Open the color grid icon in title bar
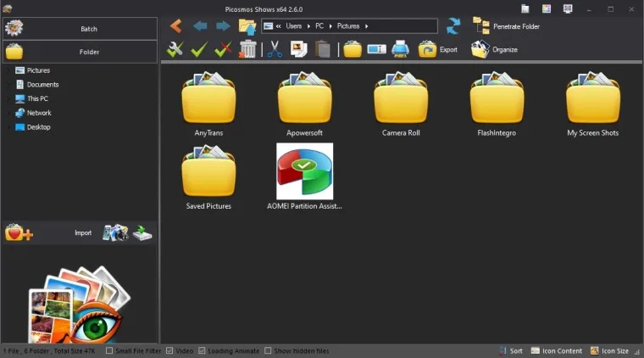 click(x=547, y=9)
